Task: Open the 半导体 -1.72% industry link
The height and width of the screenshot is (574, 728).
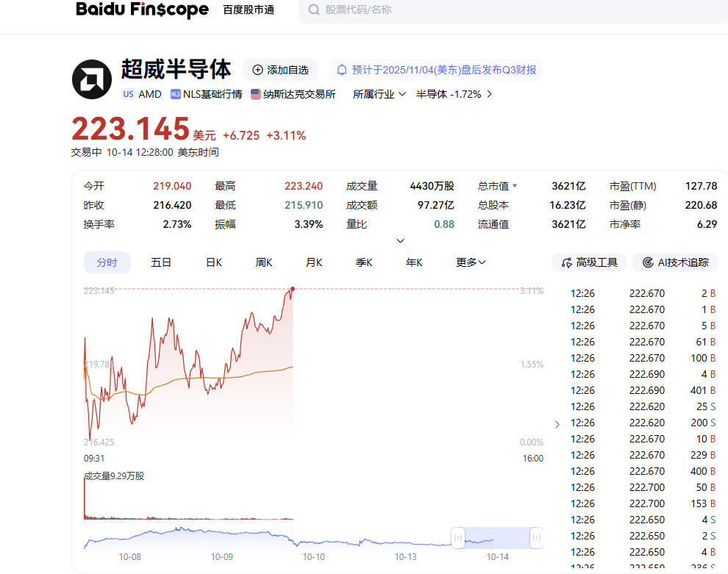Action: tap(449, 94)
